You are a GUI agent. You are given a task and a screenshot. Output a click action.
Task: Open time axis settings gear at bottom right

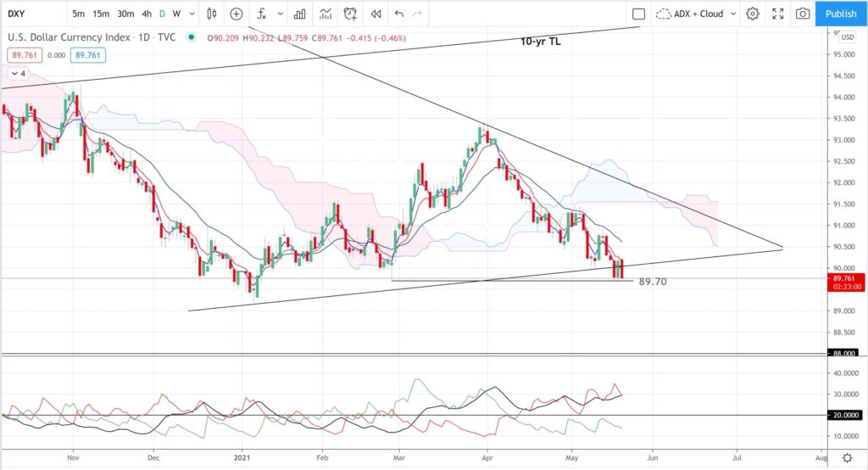point(847,458)
